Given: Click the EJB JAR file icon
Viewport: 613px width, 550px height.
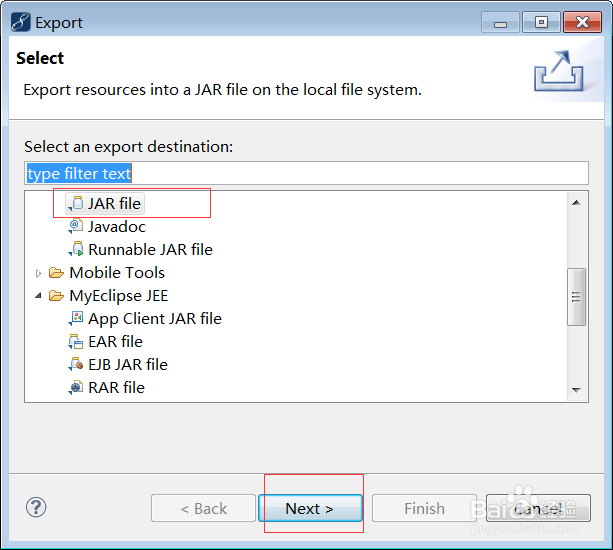Looking at the screenshot, I should coord(76,365).
